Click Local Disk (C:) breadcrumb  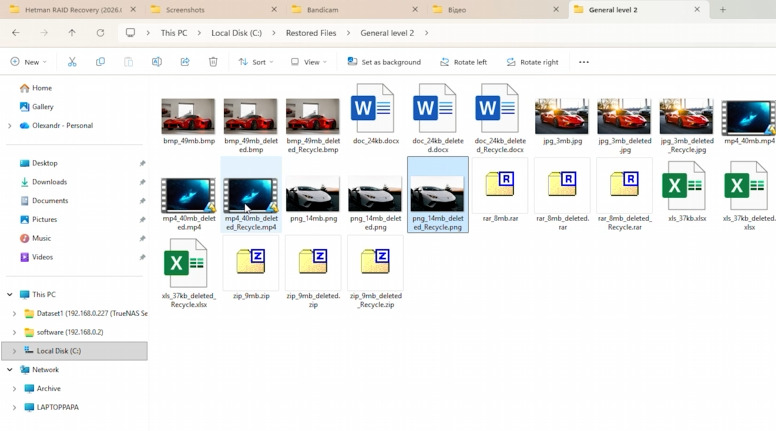click(x=236, y=33)
